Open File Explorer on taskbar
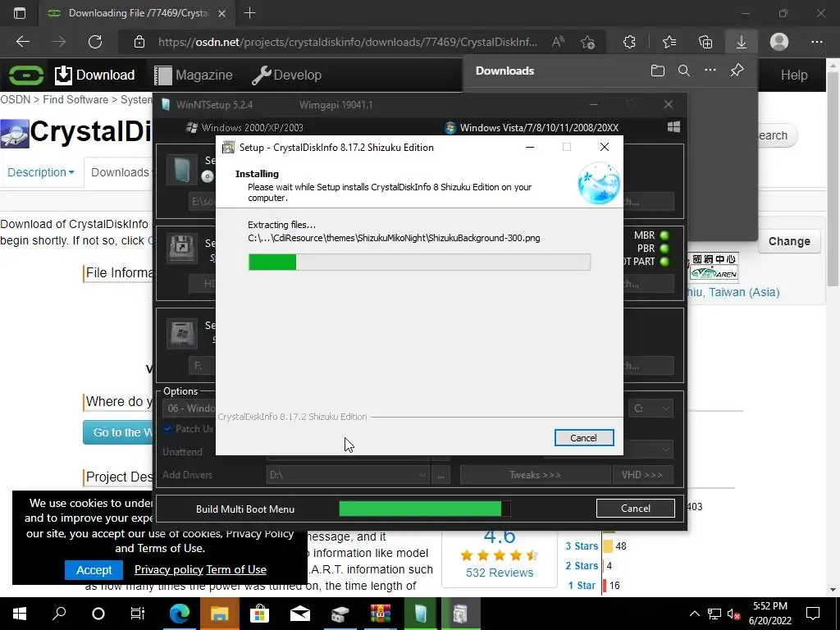840x630 pixels. click(x=220, y=614)
